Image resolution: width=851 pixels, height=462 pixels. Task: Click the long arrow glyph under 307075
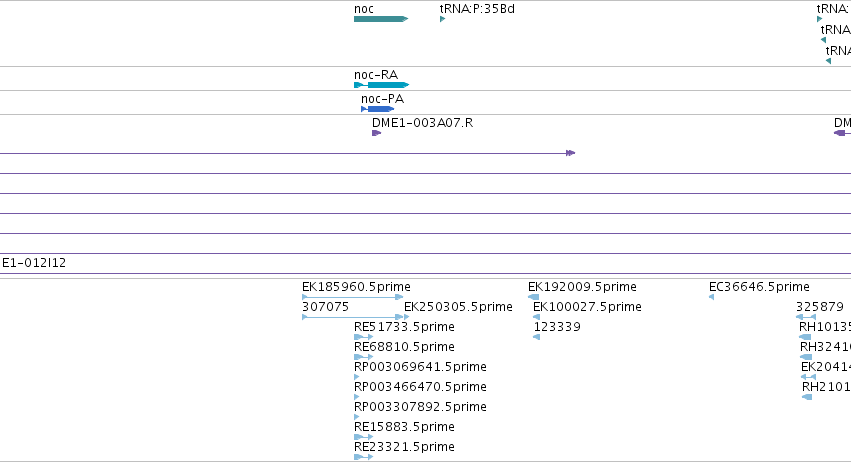(355, 317)
